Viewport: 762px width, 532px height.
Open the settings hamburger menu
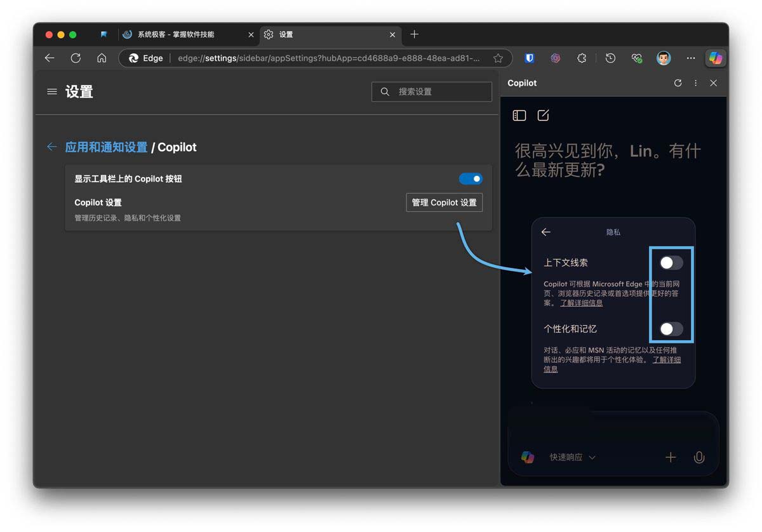[52, 92]
